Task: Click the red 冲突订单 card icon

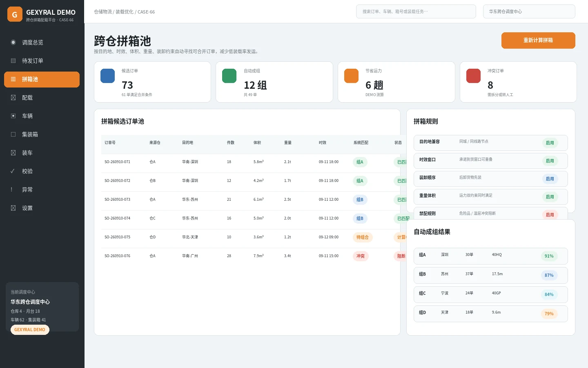Action: tap(474, 76)
